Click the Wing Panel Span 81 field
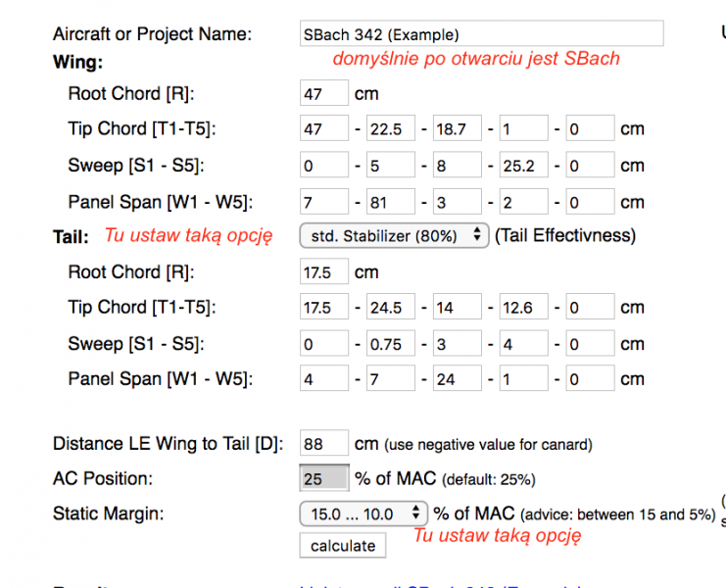This screenshot has height=588, width=726. pyautogui.click(x=390, y=203)
